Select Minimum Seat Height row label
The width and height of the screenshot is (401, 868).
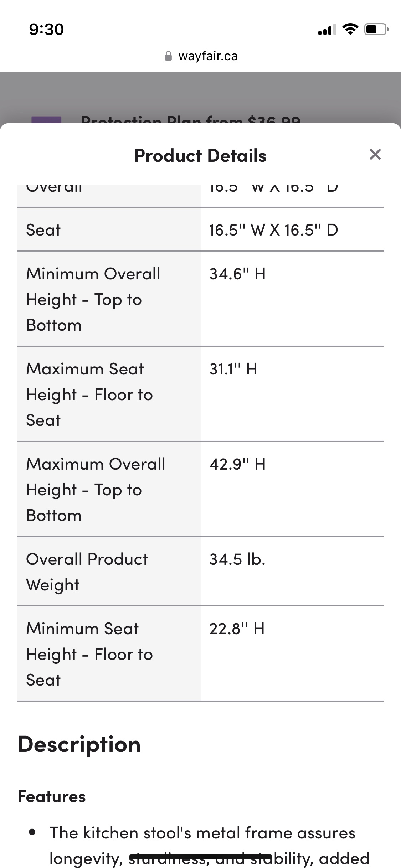[89, 654]
